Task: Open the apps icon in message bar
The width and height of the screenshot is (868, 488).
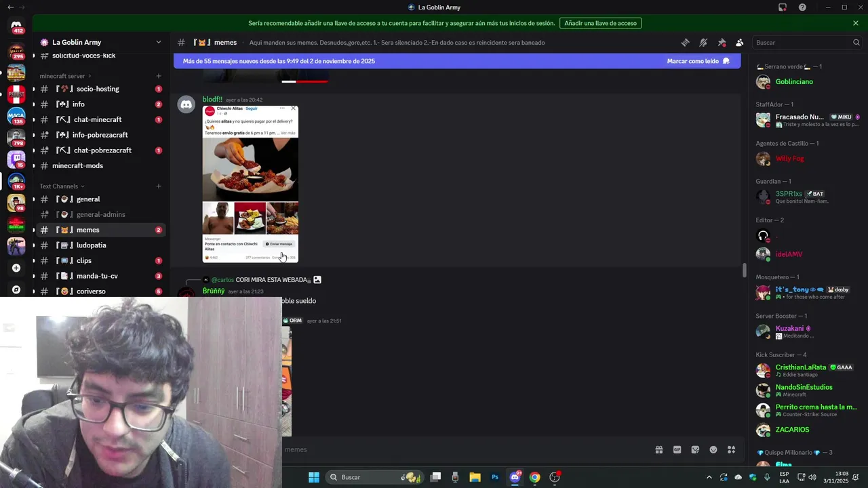Action: (731, 449)
